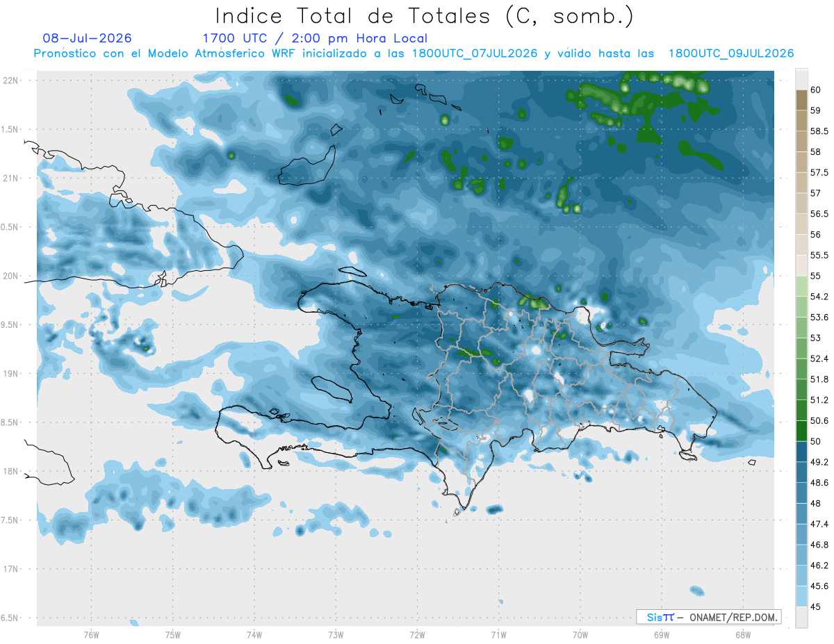Click the 19N latitude label
Viewport: 834px width, 644px height.
(10, 373)
